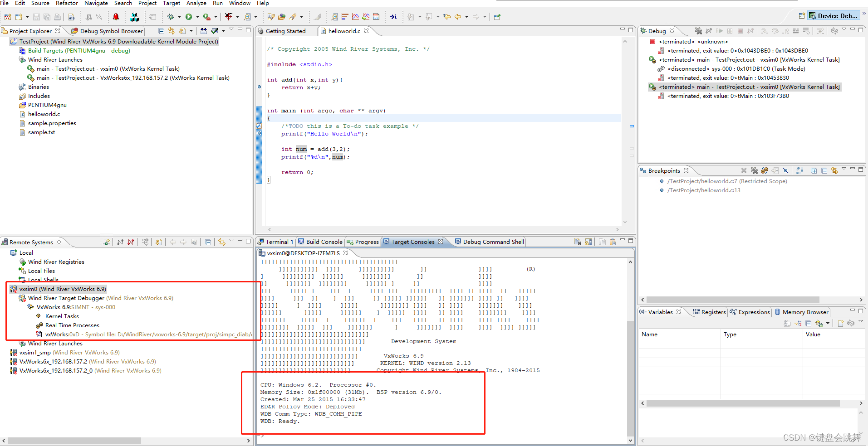
Task: Click the Disconnect red icon in Remote Systems
Action: coord(131,242)
